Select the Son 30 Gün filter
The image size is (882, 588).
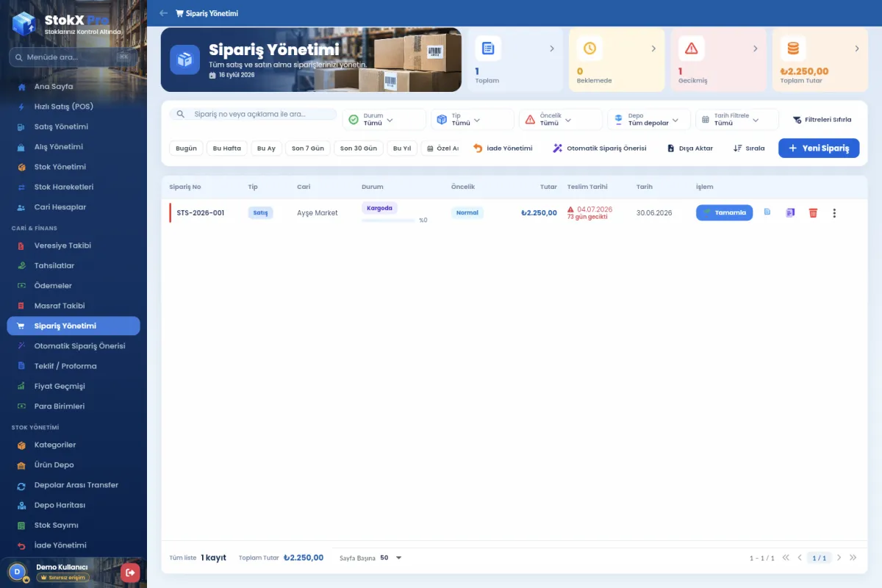(359, 148)
